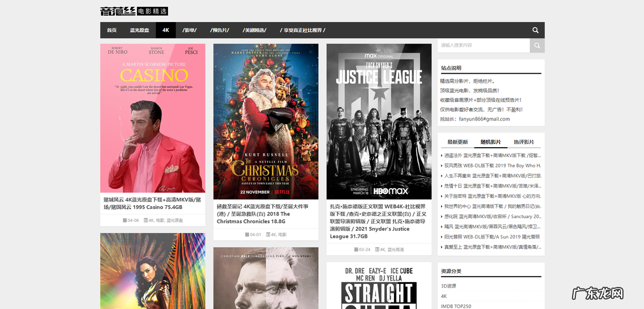This screenshot has height=309, width=644.
Task: Open the Casino poster thumbnail
Action: pyautogui.click(x=152, y=118)
